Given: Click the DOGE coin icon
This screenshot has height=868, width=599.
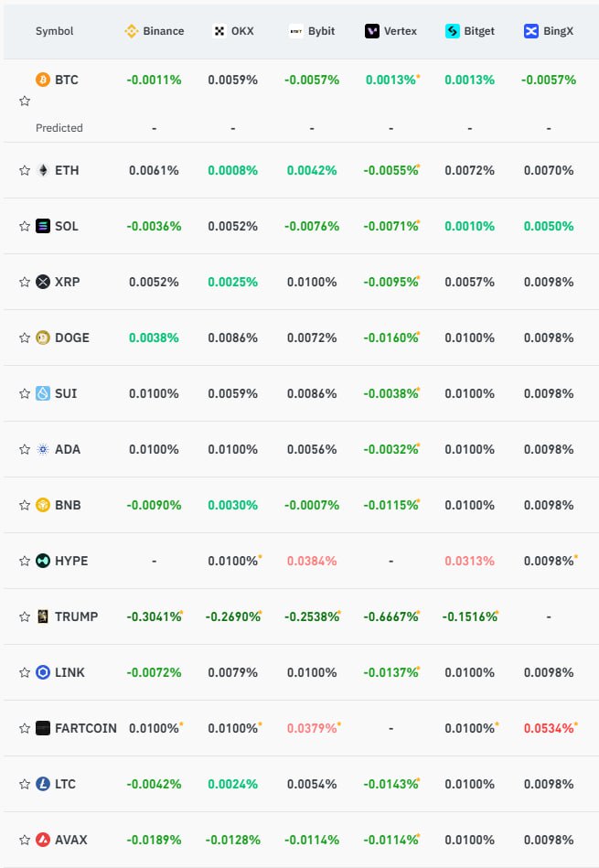Looking at the screenshot, I should click(43, 338).
